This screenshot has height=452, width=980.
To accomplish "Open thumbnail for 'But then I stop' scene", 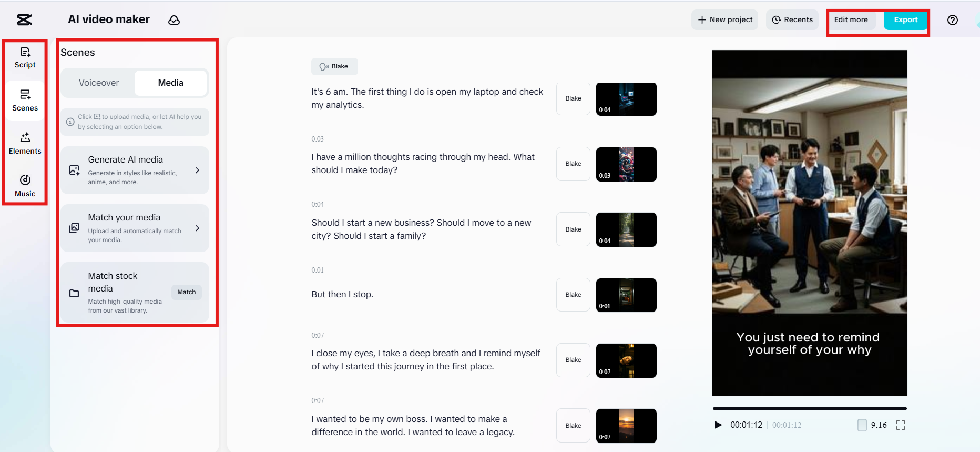I will pos(626,295).
